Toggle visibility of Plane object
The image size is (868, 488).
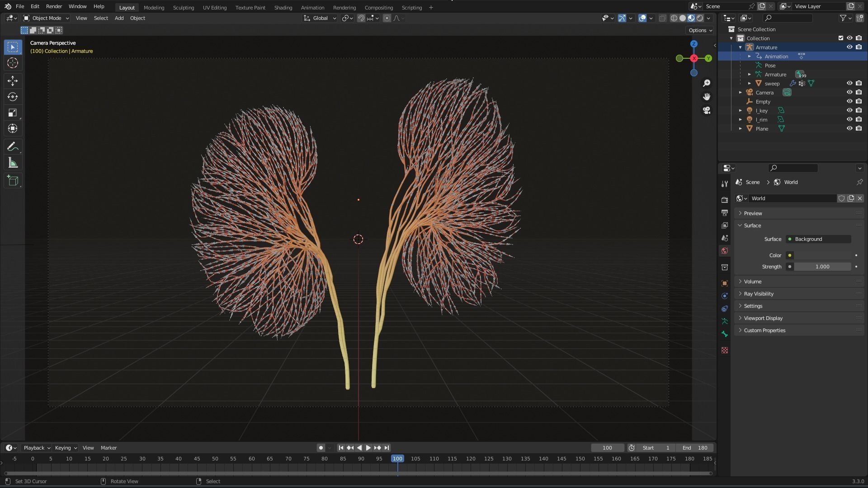click(849, 128)
